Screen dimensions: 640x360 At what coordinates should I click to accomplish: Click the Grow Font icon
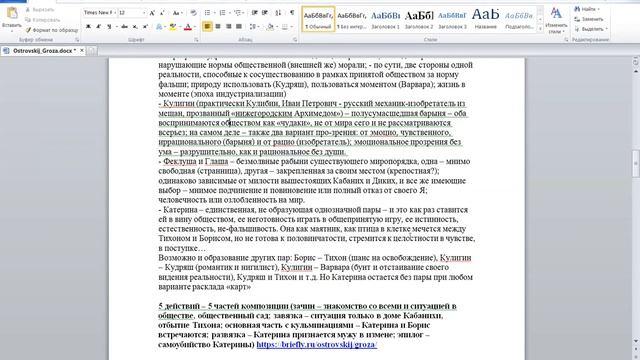[x=152, y=13]
